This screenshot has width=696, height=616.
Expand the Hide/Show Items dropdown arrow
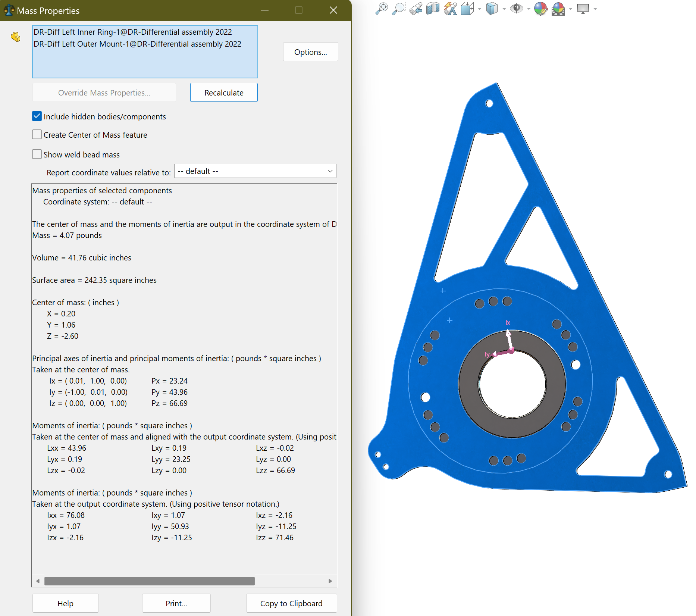529,9
